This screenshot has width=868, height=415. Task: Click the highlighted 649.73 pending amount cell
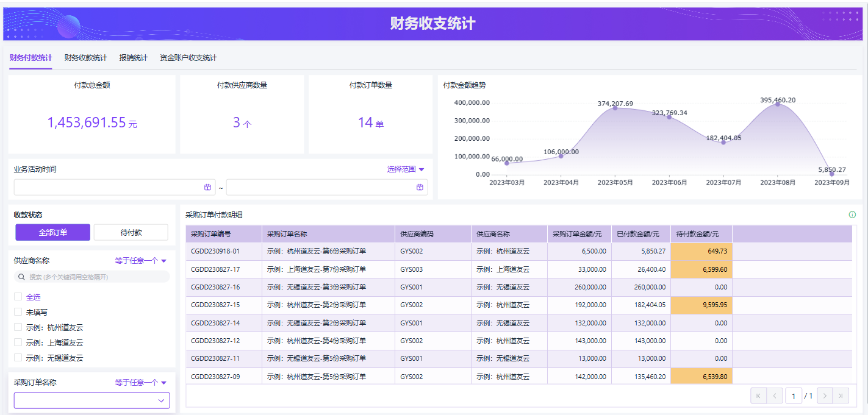pos(701,251)
